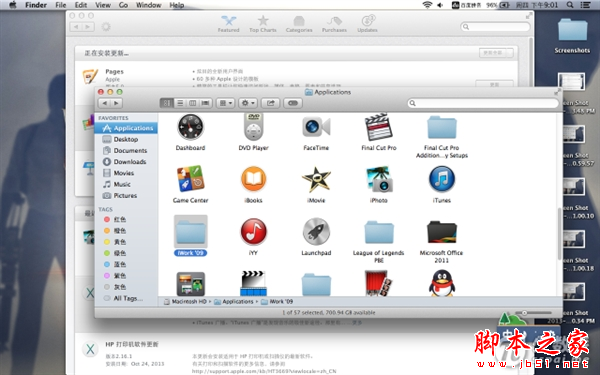Open the Finder menu
Image resolution: width=600 pixels, height=375 pixels.
[36, 5]
